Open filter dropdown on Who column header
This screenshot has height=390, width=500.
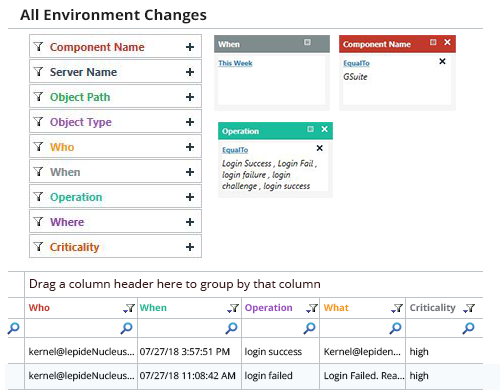(129, 308)
